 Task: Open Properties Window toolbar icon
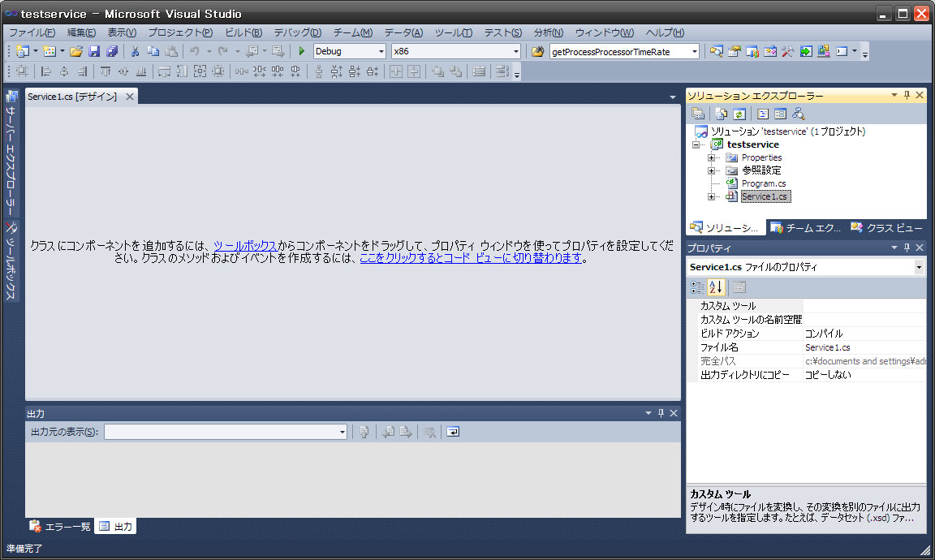734,51
